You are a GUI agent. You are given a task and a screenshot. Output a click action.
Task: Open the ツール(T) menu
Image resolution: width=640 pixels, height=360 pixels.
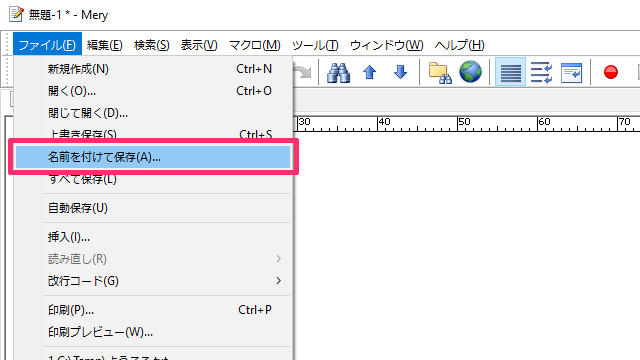click(x=315, y=44)
